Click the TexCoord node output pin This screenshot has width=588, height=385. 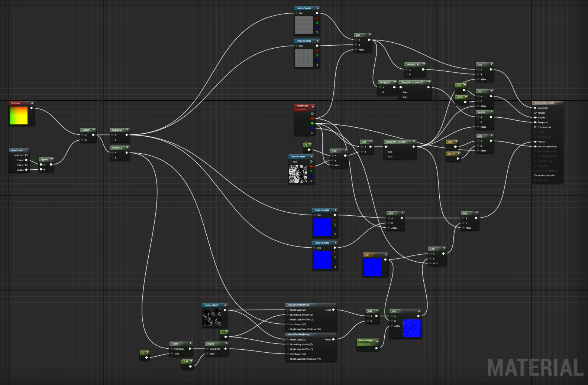(32, 108)
